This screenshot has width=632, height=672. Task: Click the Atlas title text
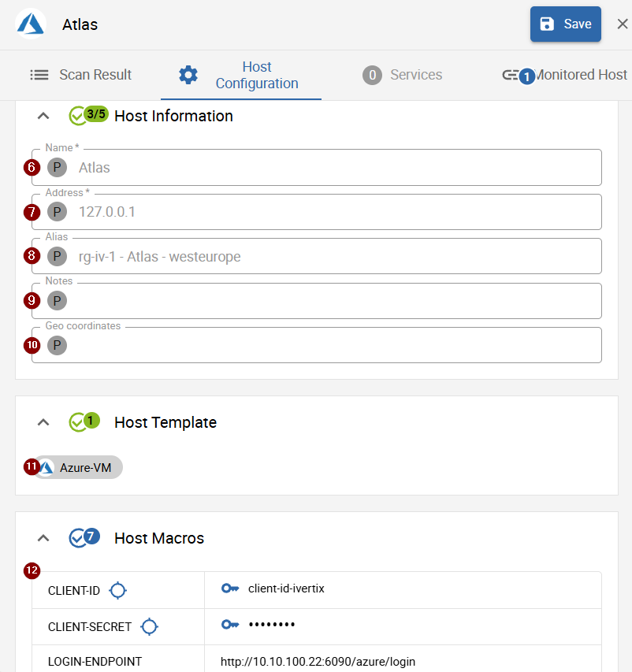point(80,24)
